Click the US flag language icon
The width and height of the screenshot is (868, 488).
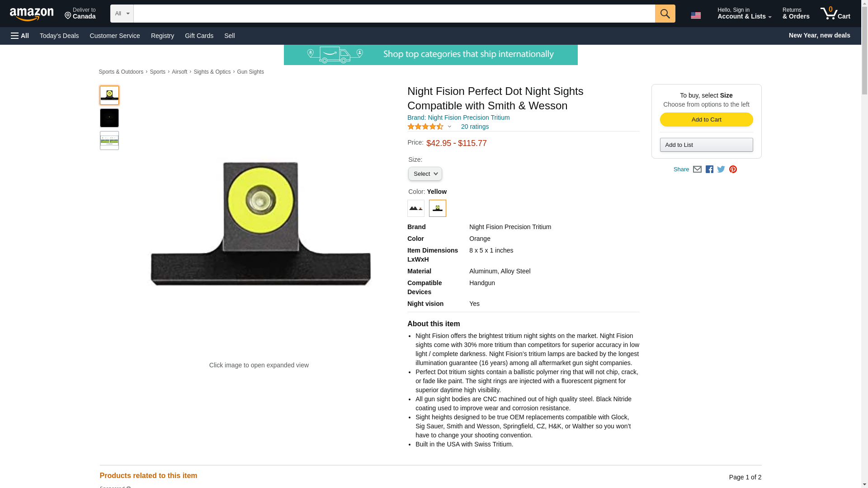tap(696, 15)
